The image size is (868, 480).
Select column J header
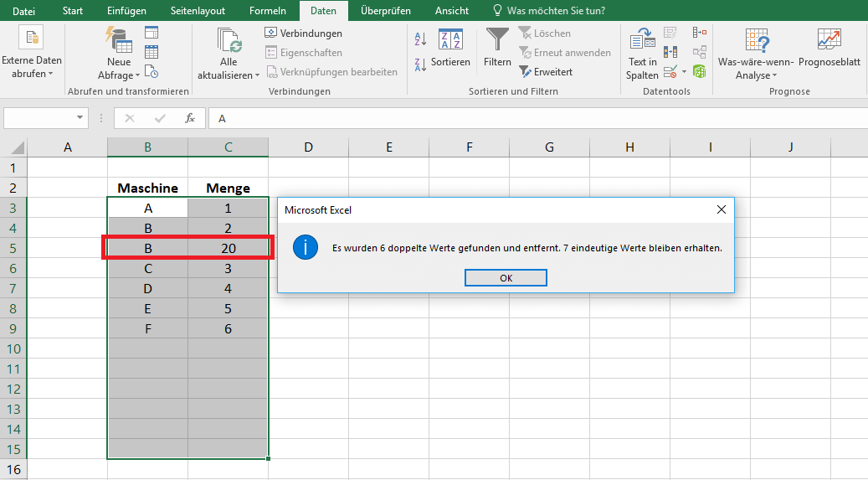point(790,147)
